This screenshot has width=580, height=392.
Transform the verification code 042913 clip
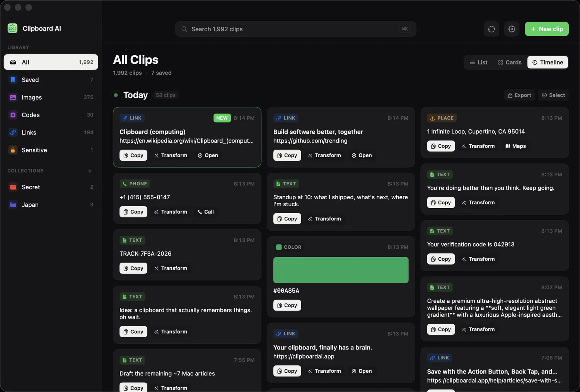(x=478, y=259)
